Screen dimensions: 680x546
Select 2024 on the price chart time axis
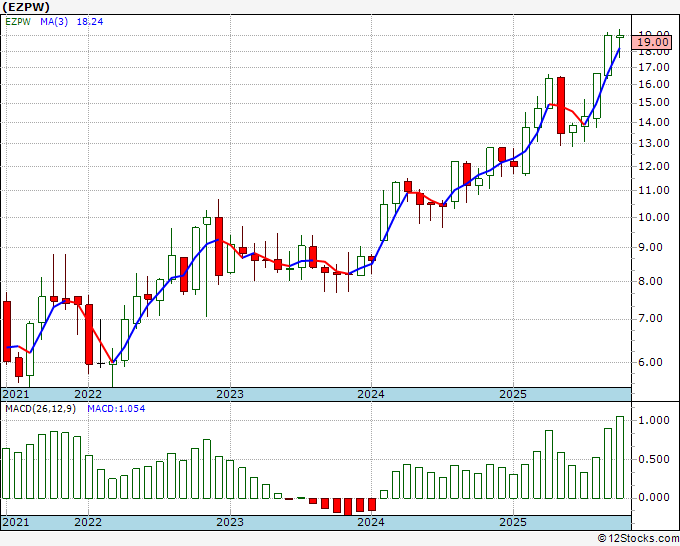click(371, 394)
